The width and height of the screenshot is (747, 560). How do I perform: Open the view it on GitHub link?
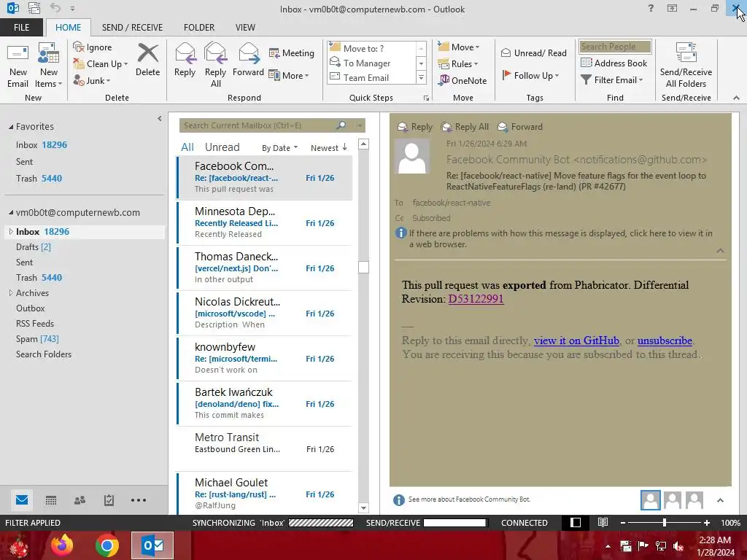point(576,341)
